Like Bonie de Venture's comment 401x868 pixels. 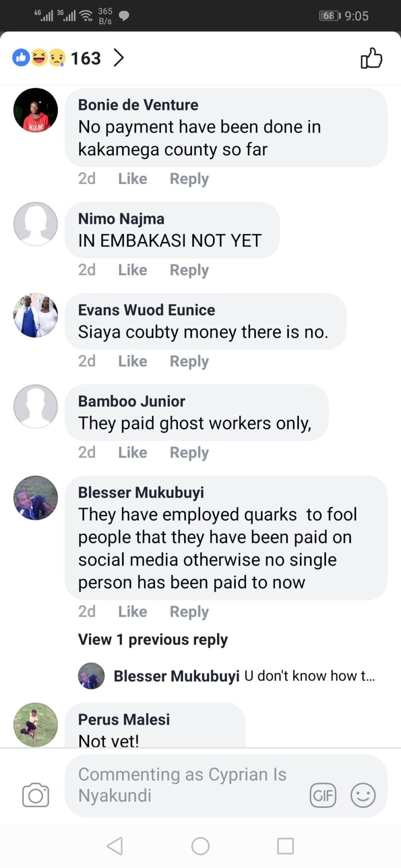coord(133,179)
